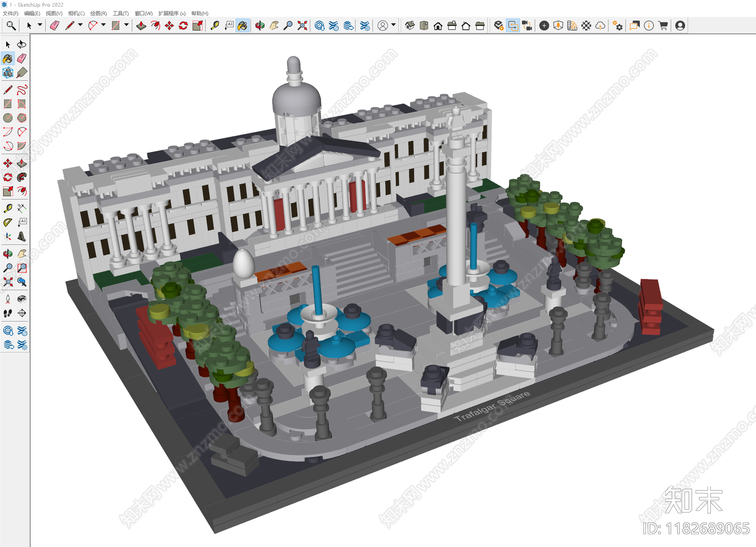
Task: Open the 窗口(W) menu
Action: tap(144, 13)
